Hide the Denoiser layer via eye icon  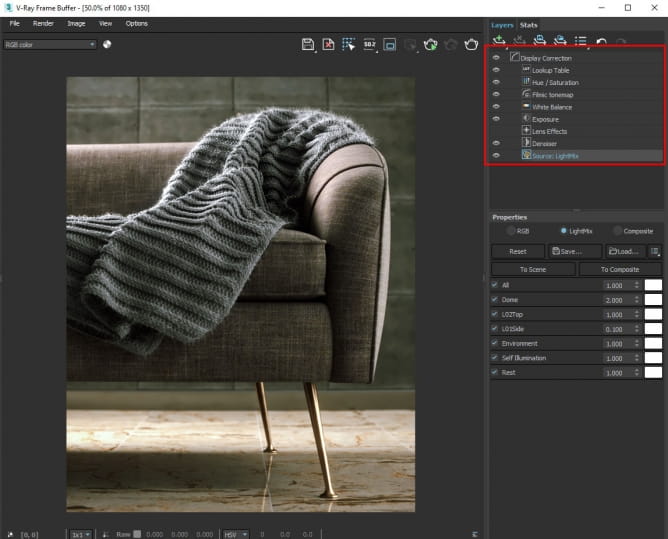coord(496,143)
